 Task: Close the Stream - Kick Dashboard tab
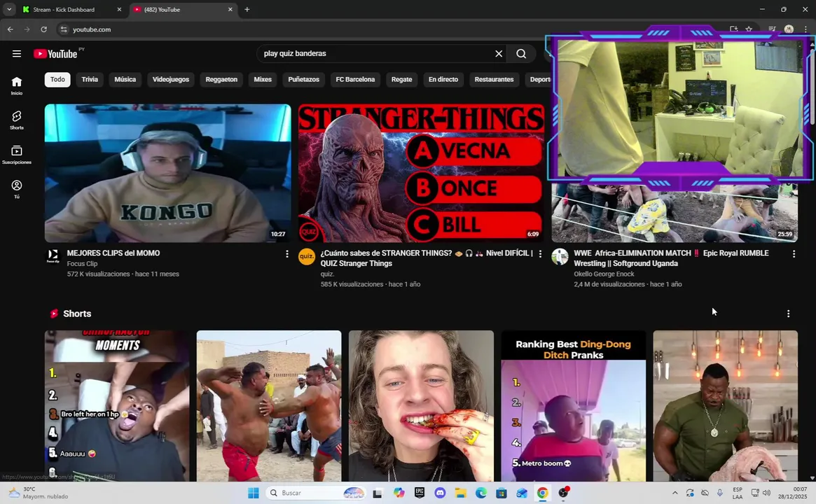pyautogui.click(x=119, y=9)
